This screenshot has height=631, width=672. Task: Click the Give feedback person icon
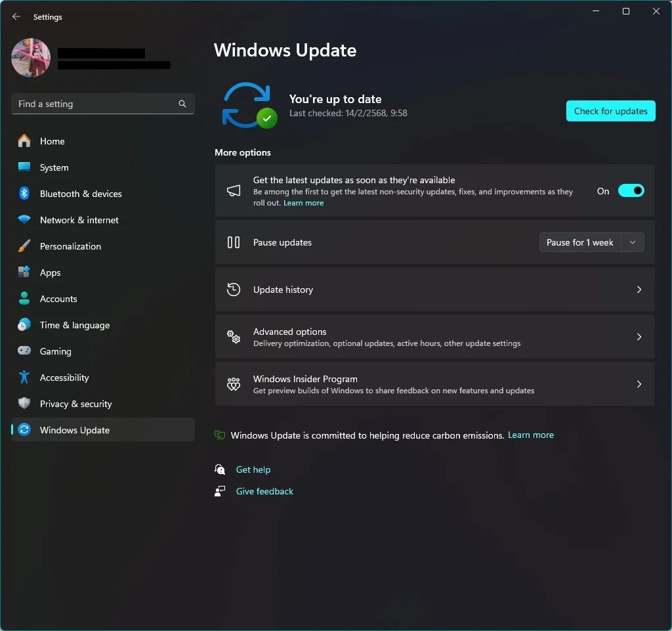pos(220,491)
